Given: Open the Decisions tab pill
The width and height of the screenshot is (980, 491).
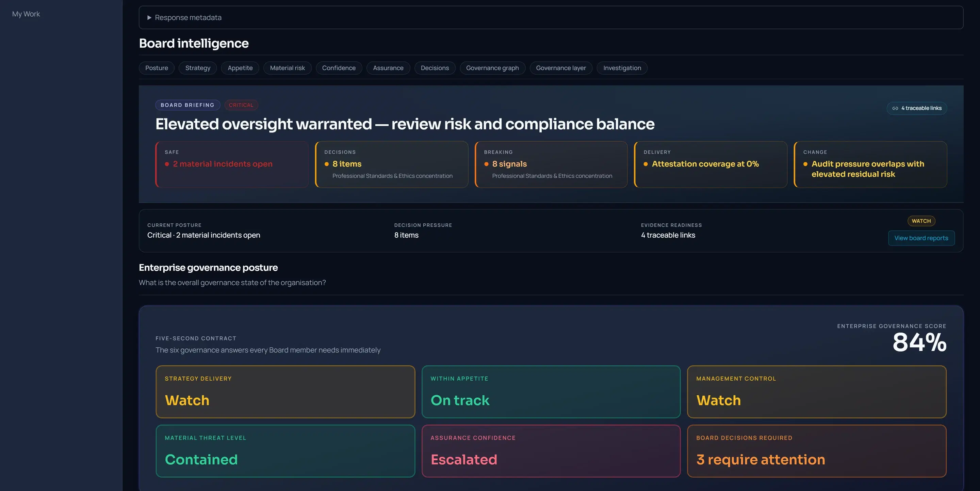Looking at the screenshot, I should [435, 68].
